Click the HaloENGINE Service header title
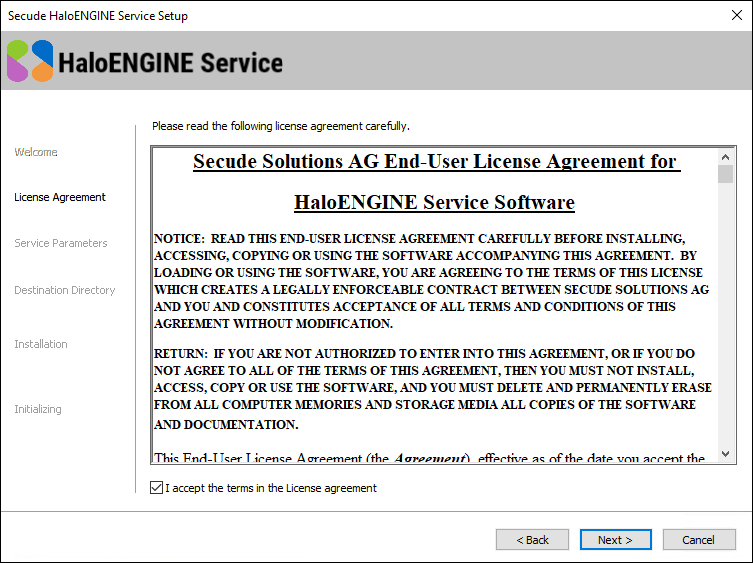753x563 pixels. click(171, 63)
